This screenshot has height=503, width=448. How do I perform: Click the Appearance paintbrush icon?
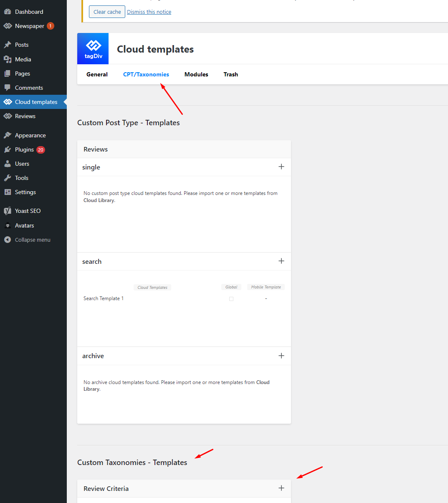point(8,135)
